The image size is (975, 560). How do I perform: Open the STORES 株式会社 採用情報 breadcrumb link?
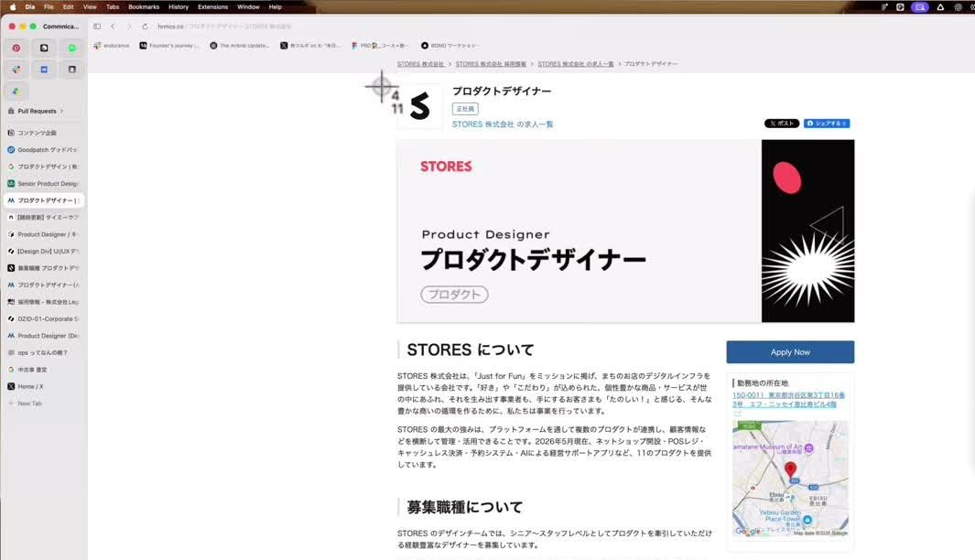491,64
